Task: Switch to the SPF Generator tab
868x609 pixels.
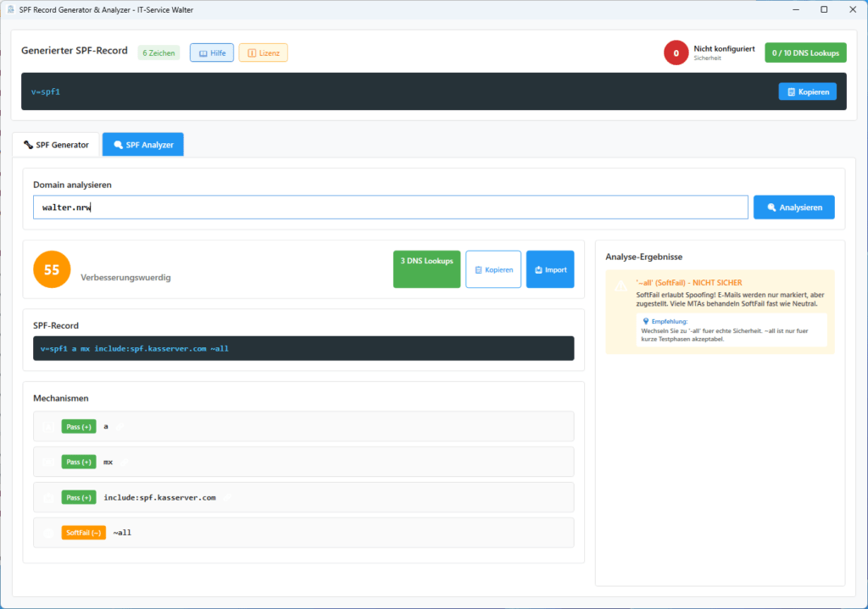Action: [x=56, y=145]
